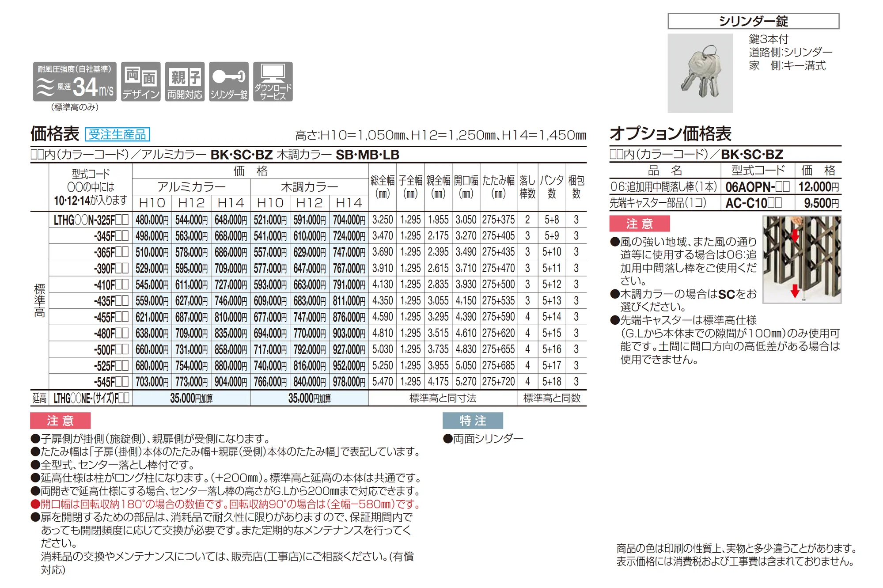Click the シリンダー錠 header box
Screen dimensions: 883x588
[753, 21]
